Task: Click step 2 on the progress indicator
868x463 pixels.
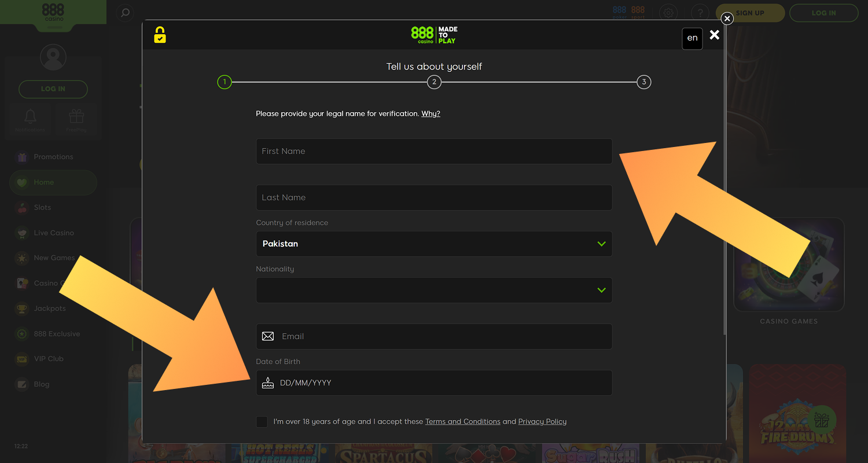Action: click(434, 82)
